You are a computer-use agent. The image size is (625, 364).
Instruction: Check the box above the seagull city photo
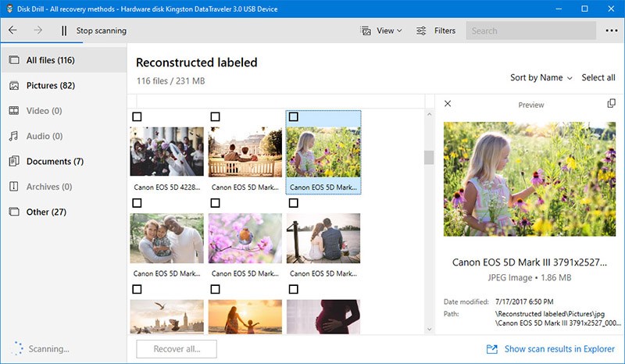137,289
